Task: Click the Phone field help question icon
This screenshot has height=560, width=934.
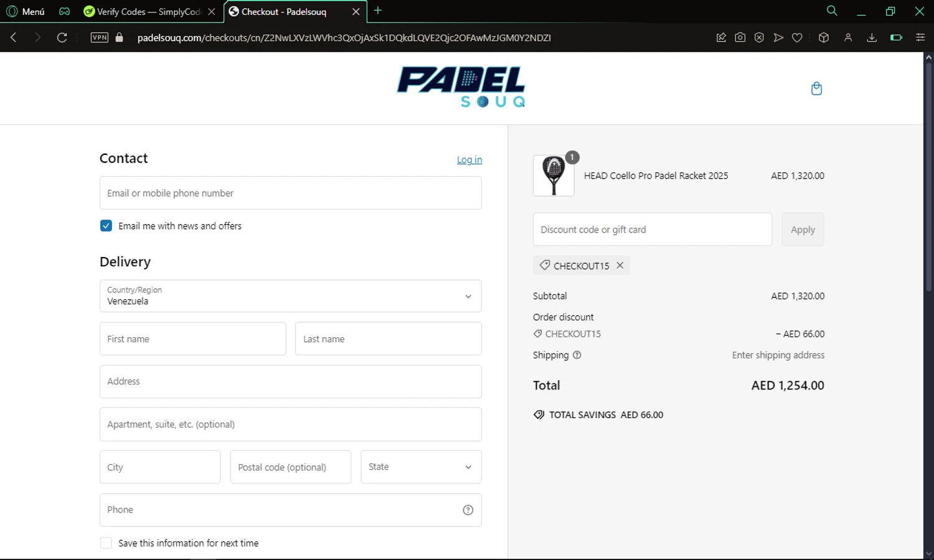Action: 468,510
